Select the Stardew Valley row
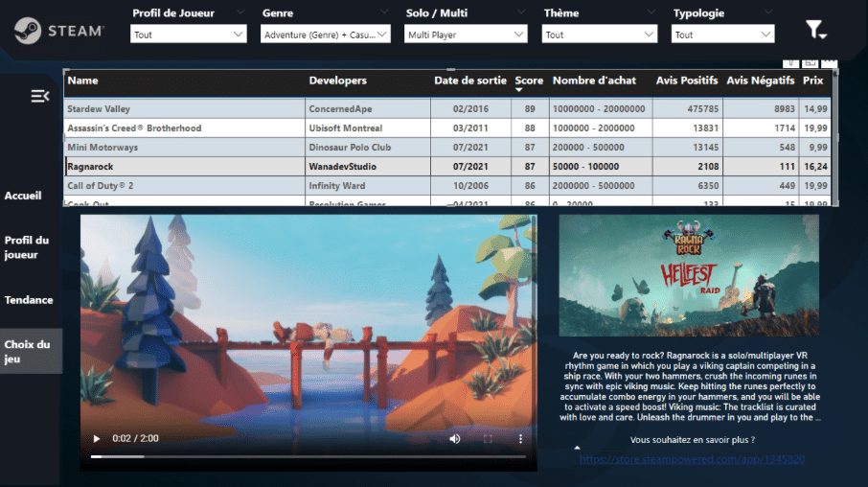The width and height of the screenshot is (868, 487). coord(447,109)
